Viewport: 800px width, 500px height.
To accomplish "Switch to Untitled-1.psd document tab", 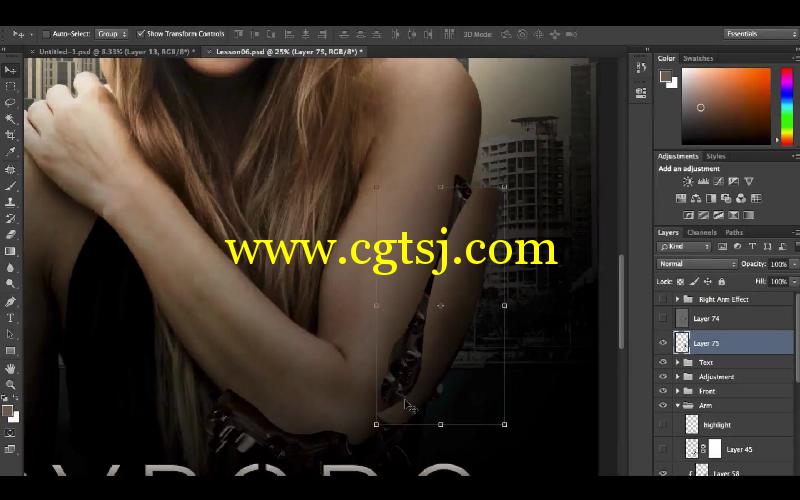I will click(x=117, y=52).
